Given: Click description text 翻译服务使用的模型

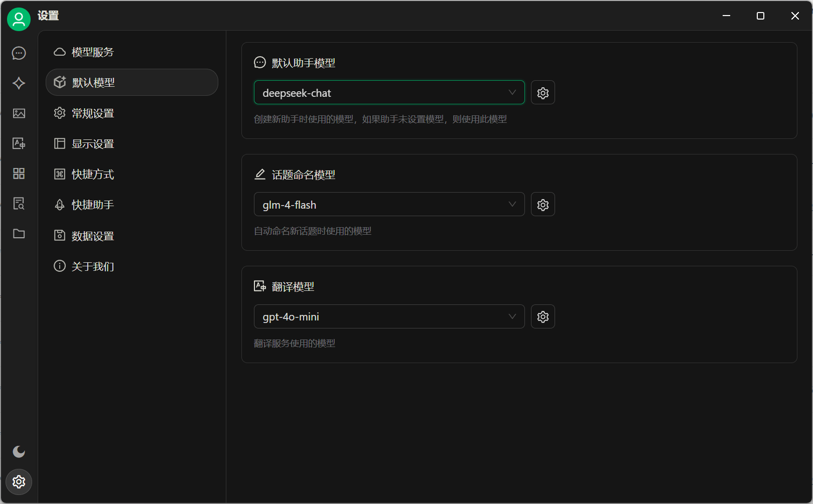Looking at the screenshot, I should point(295,344).
